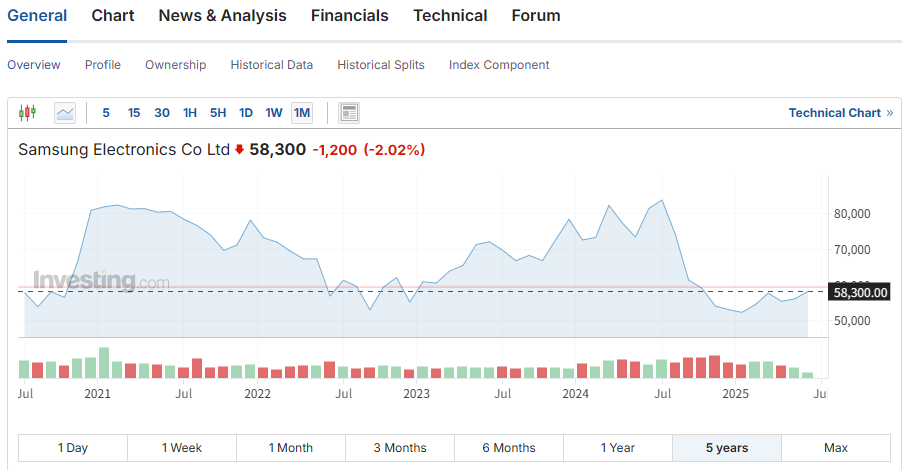
Task: Click the news overlay icon in the toolbar
Action: (x=349, y=113)
